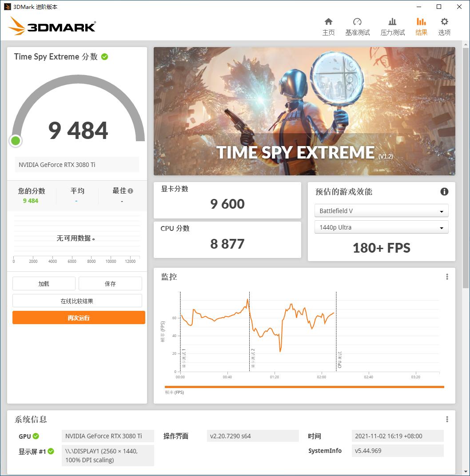Open the 系统信息 panel three-dot menu

coord(447,419)
